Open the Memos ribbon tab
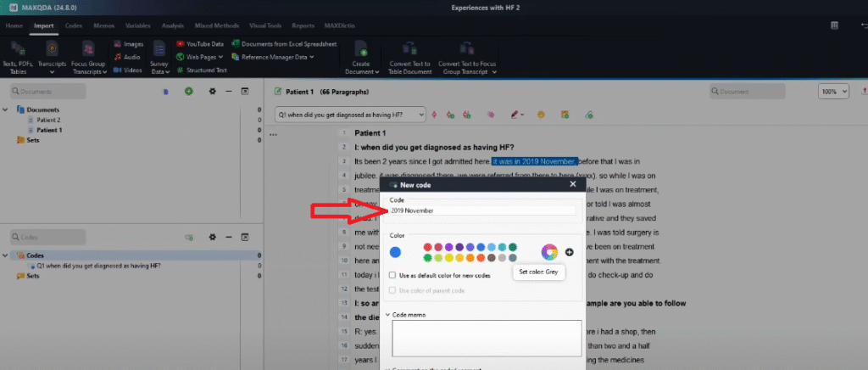This screenshot has height=370, width=868. (x=104, y=25)
